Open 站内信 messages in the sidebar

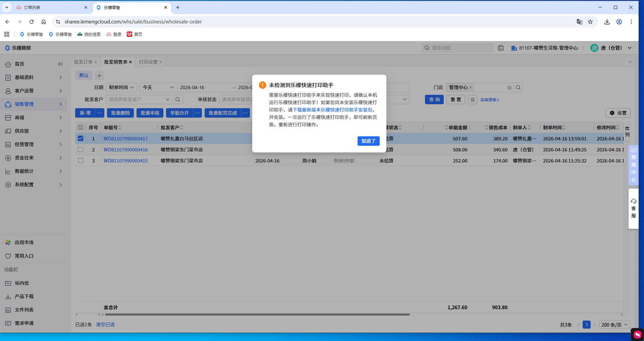tap(22, 283)
